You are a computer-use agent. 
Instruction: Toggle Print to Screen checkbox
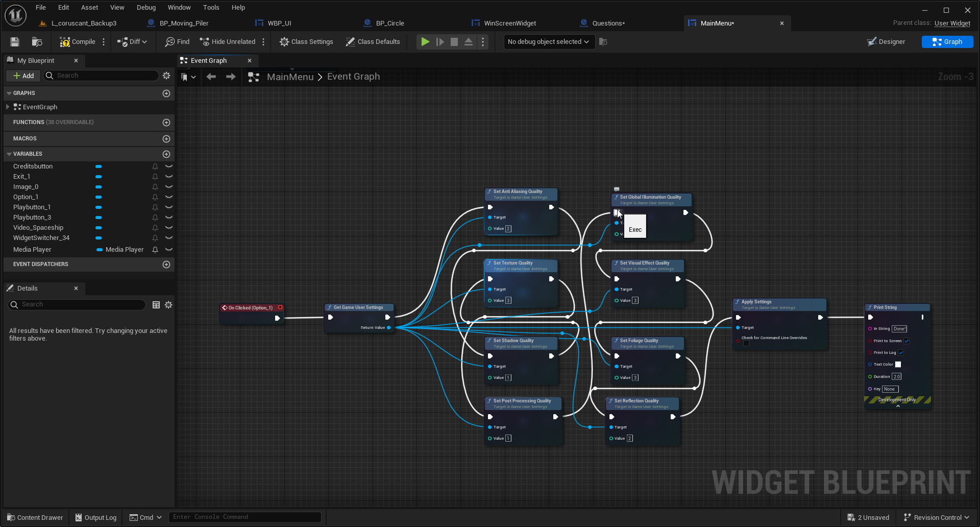point(906,341)
